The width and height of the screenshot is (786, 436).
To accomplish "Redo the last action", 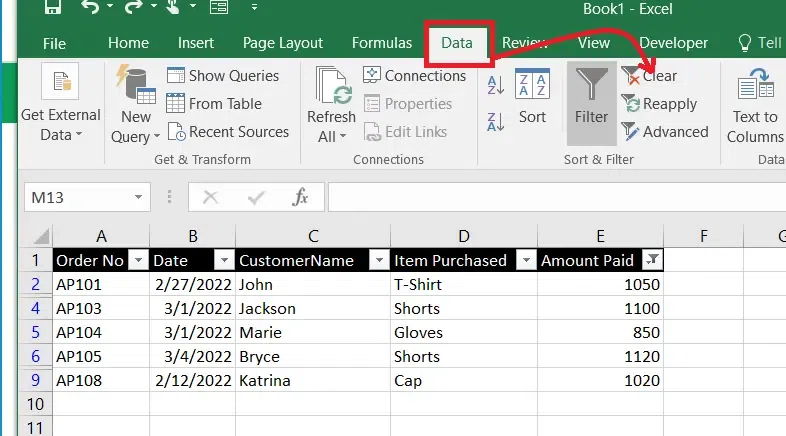I will point(133,7).
